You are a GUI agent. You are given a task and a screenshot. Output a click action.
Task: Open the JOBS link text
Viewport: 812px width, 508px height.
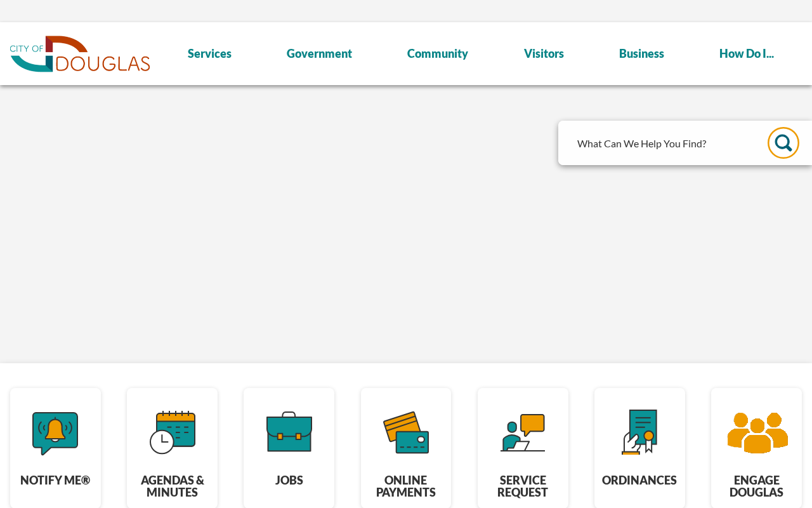tap(289, 481)
